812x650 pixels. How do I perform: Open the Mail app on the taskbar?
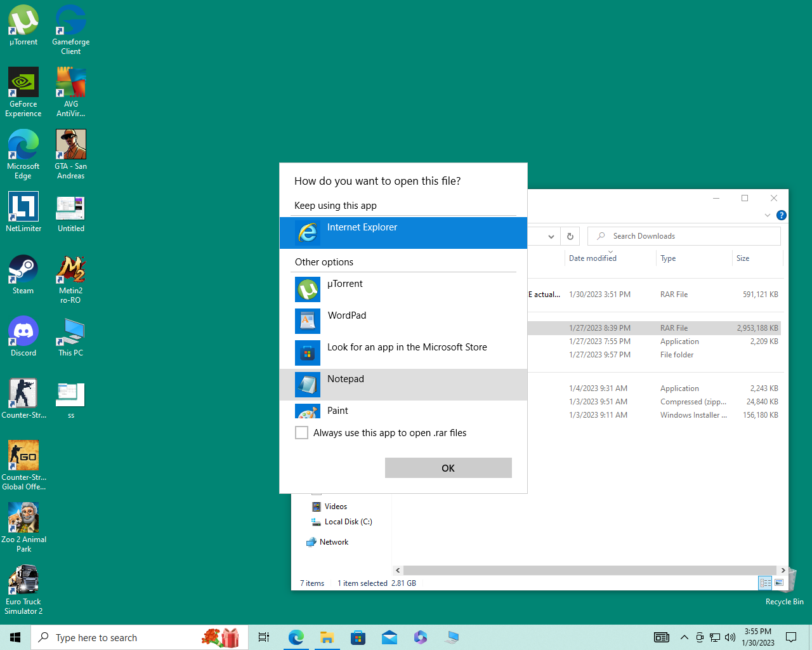click(x=389, y=637)
